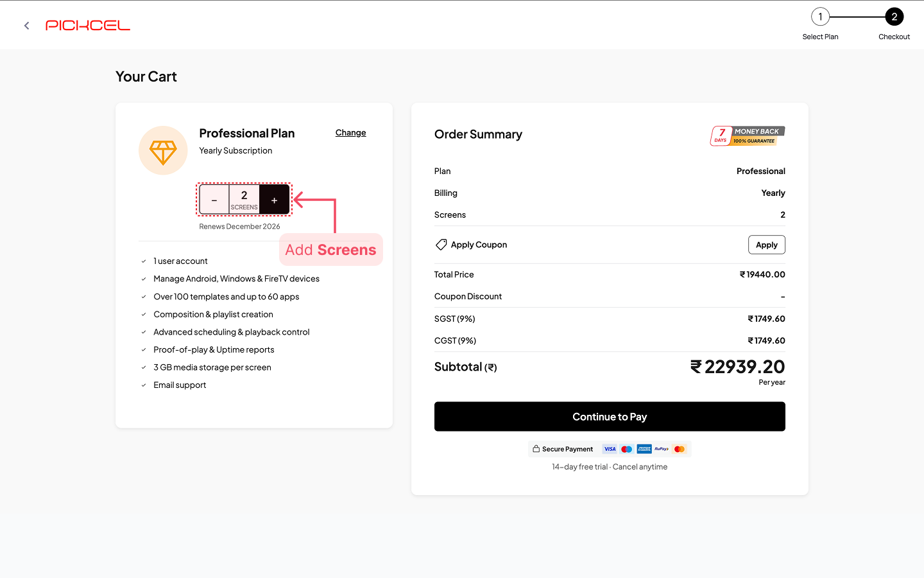
Task: Click the Apply Coupon label
Action: tap(479, 245)
